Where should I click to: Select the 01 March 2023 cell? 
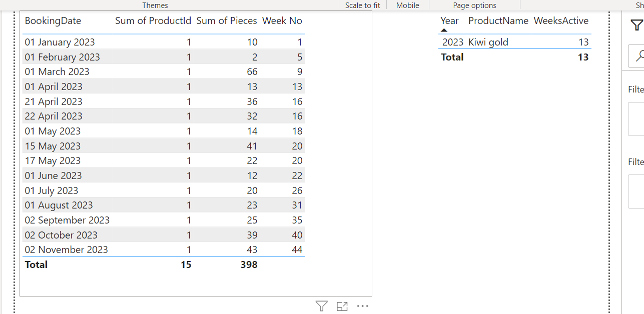[x=57, y=71]
